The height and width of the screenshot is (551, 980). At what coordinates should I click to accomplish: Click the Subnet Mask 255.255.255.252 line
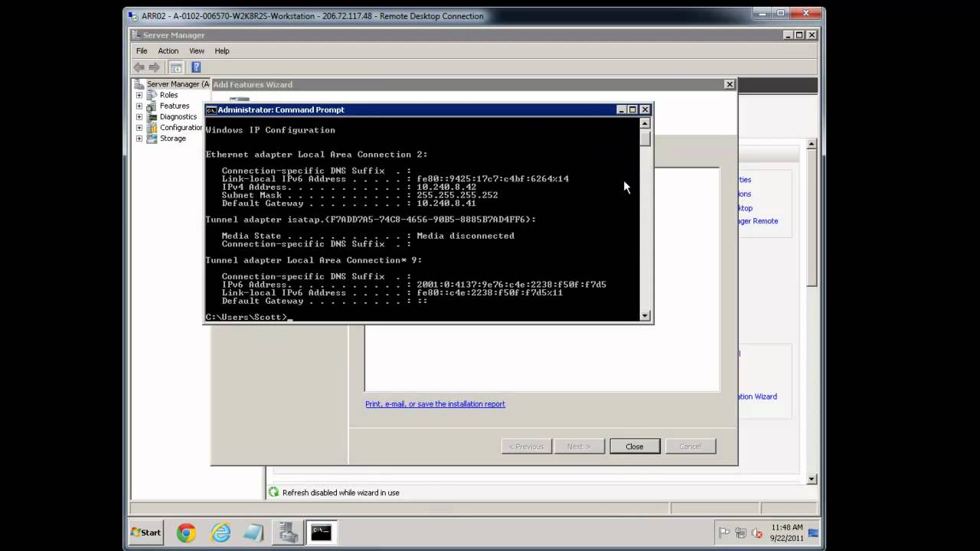tap(360, 195)
